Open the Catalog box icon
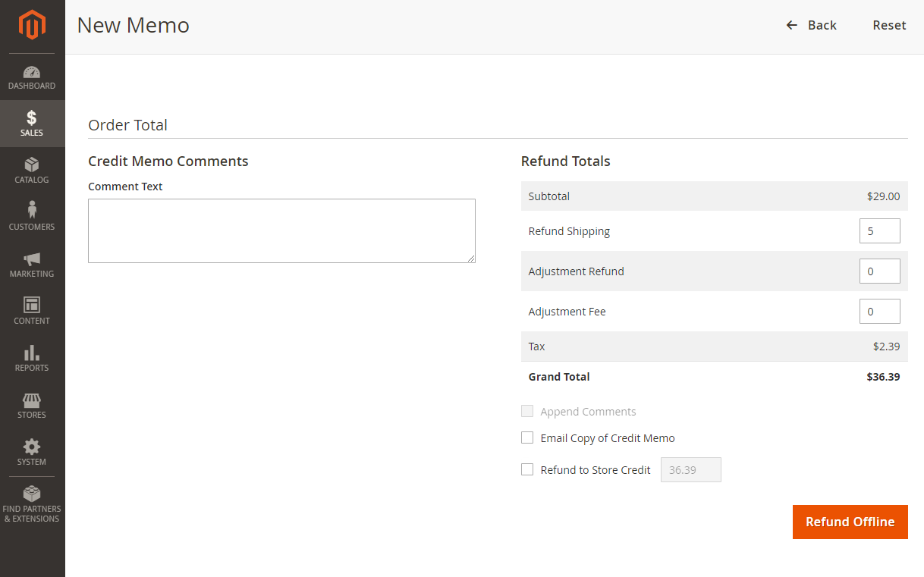Screen dimensions: 924x577 tap(32, 165)
